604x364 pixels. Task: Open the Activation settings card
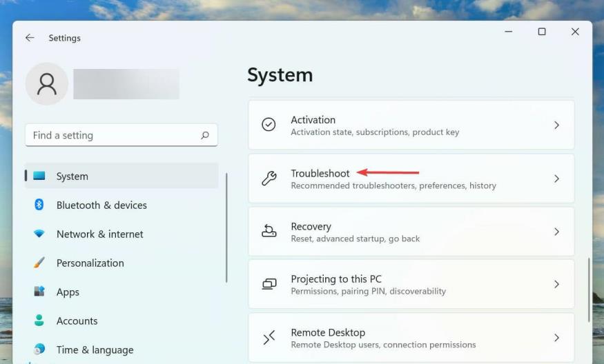[411, 125]
